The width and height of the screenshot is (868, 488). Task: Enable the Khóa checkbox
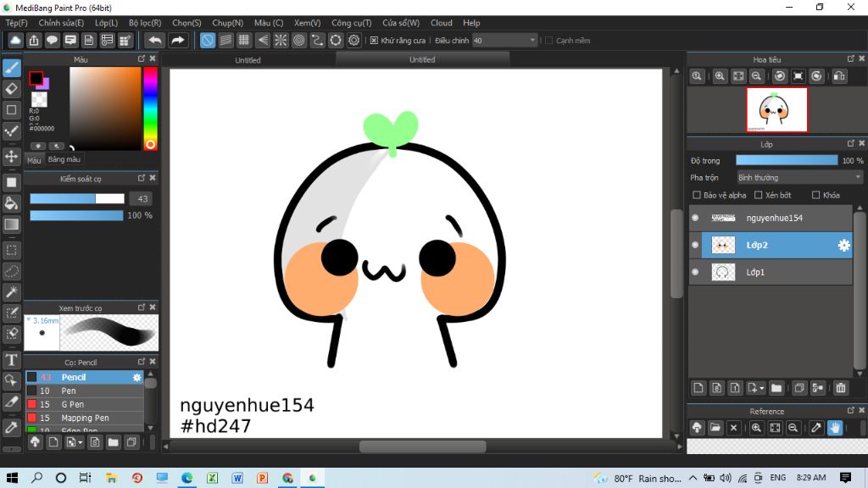pos(816,195)
